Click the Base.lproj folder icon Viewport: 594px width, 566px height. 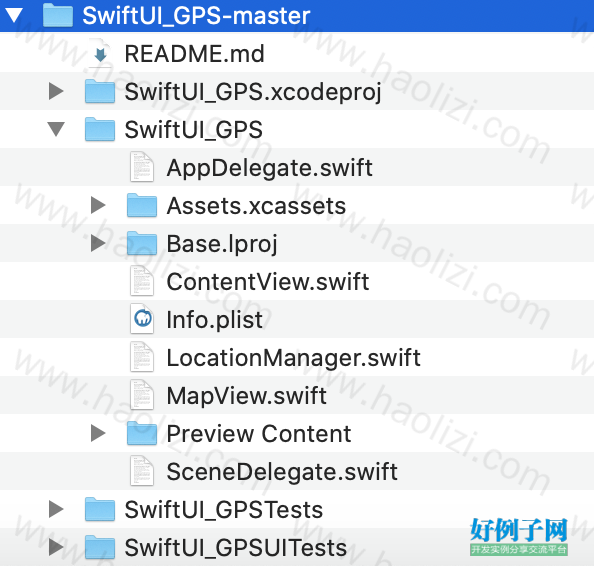tap(142, 243)
